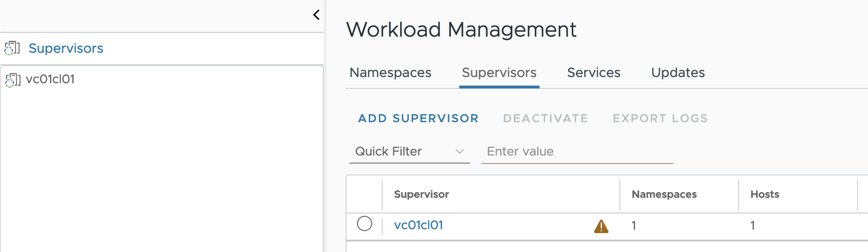Click the Supervisors link in the sidebar
This screenshot has height=252, width=868.
click(x=66, y=48)
